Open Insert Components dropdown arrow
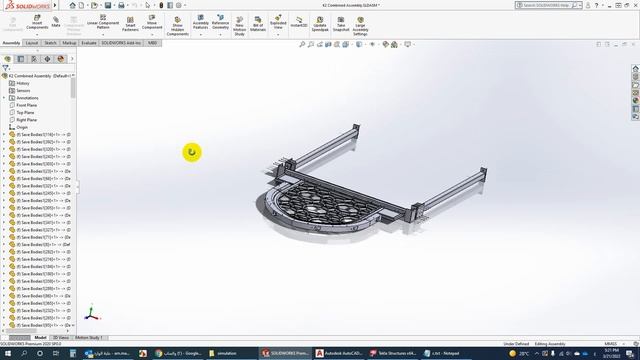Image resolution: width=640 pixels, height=360 pixels. 37,35
